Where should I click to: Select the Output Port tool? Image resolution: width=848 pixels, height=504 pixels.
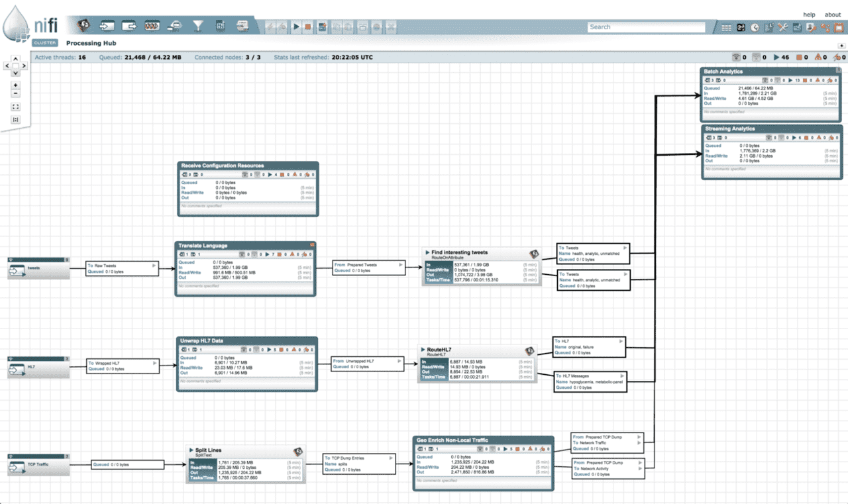(x=129, y=26)
